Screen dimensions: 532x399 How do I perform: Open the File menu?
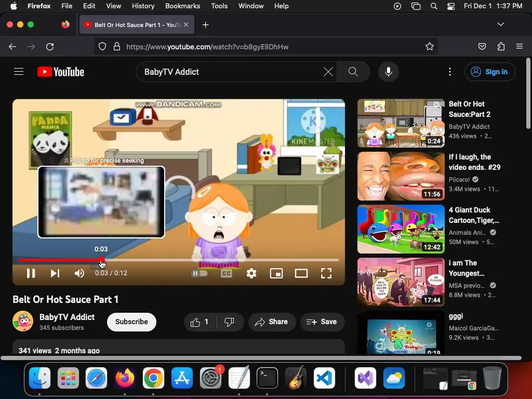66,6
